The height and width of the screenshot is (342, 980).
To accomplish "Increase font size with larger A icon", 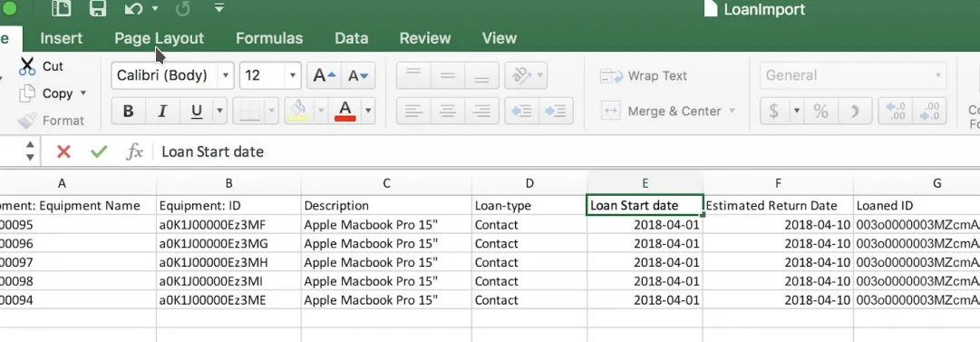I will [324, 75].
